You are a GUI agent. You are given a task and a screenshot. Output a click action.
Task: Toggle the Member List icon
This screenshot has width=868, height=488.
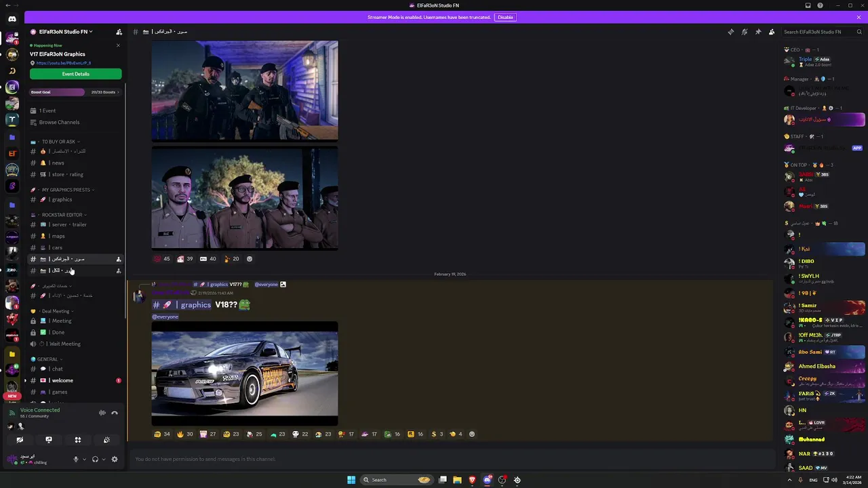772,32
